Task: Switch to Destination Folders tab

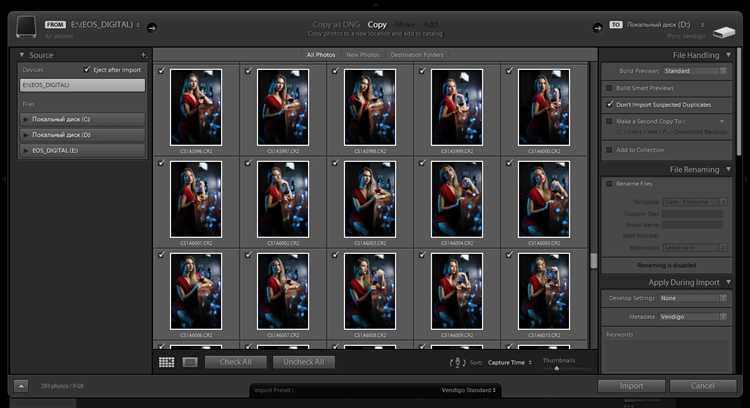Action: (417, 55)
